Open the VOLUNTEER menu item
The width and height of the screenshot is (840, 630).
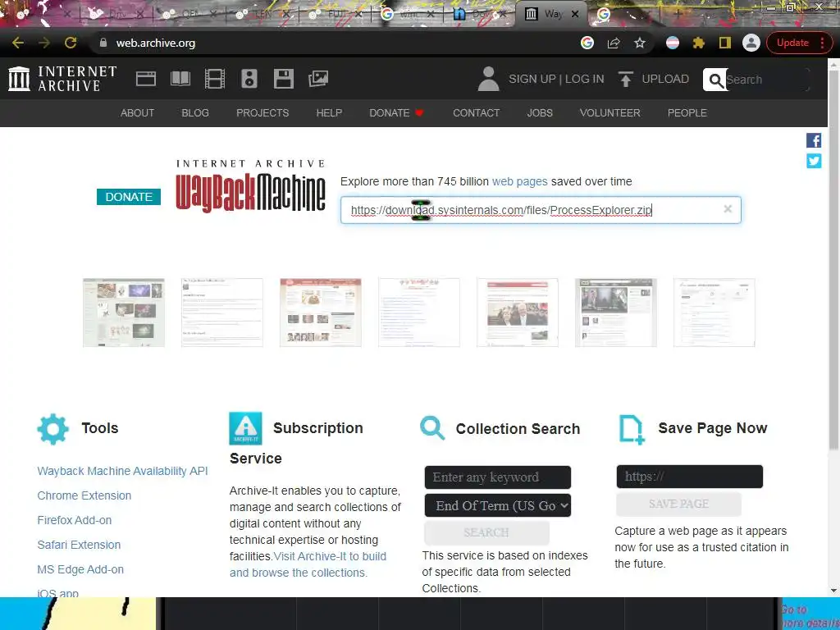pos(609,113)
